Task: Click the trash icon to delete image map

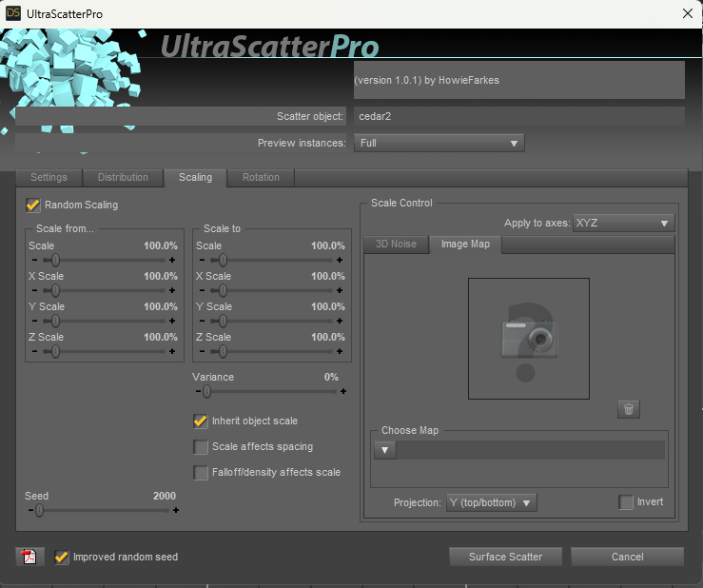Action: pos(629,409)
